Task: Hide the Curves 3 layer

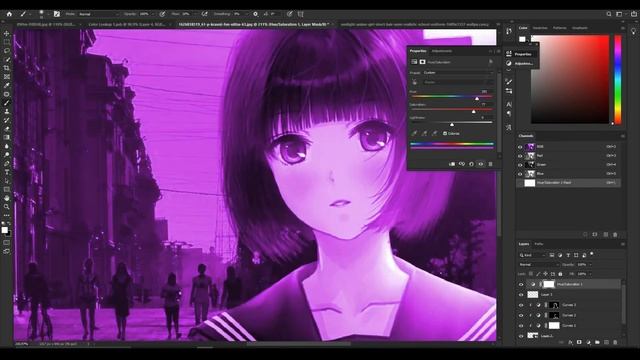Action: tap(521, 305)
